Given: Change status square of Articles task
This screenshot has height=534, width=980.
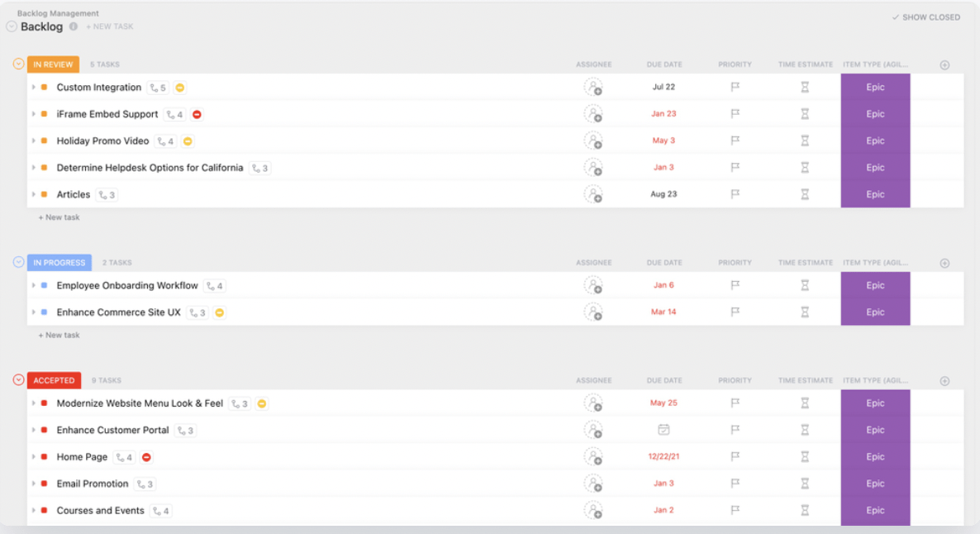Looking at the screenshot, I should tap(45, 194).
